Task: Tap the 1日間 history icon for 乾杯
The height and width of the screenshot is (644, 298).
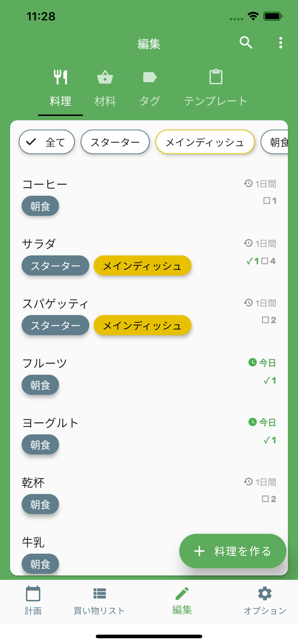Action: [x=248, y=482]
